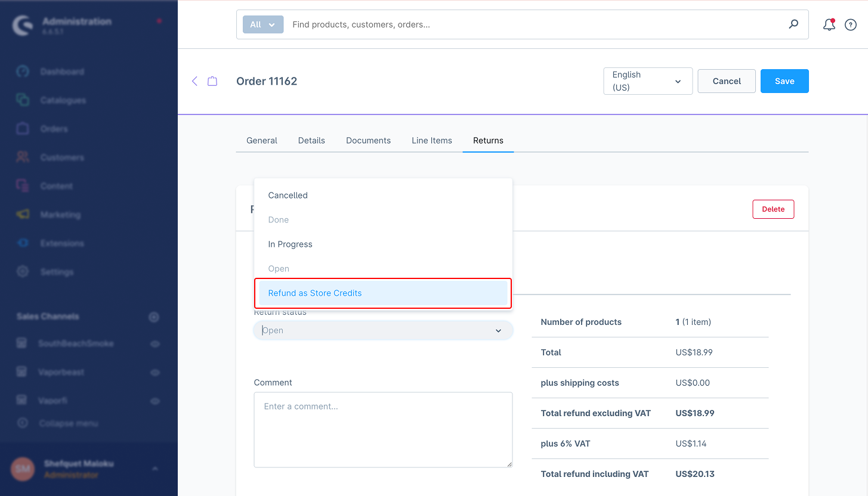Toggle SouthBeachSmoke channel visibility eye
This screenshot has width=868, height=496.
[x=155, y=344]
